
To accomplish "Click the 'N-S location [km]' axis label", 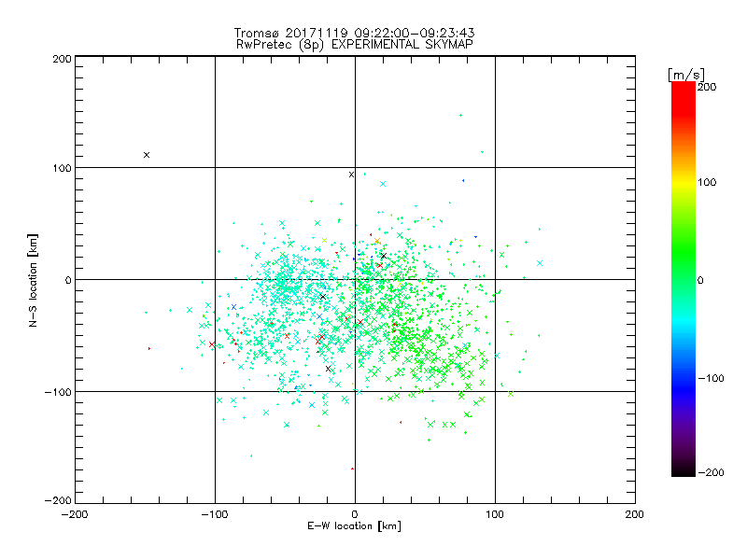I will [x=33, y=280].
